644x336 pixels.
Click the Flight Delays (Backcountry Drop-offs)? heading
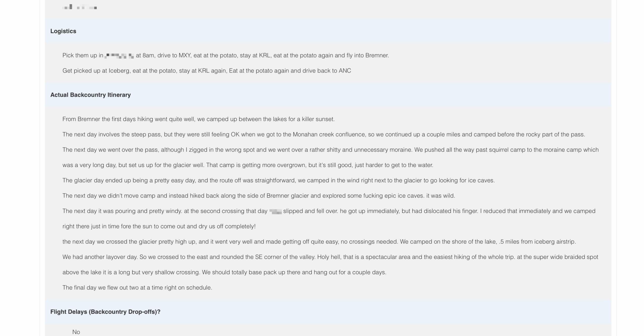coord(105,312)
